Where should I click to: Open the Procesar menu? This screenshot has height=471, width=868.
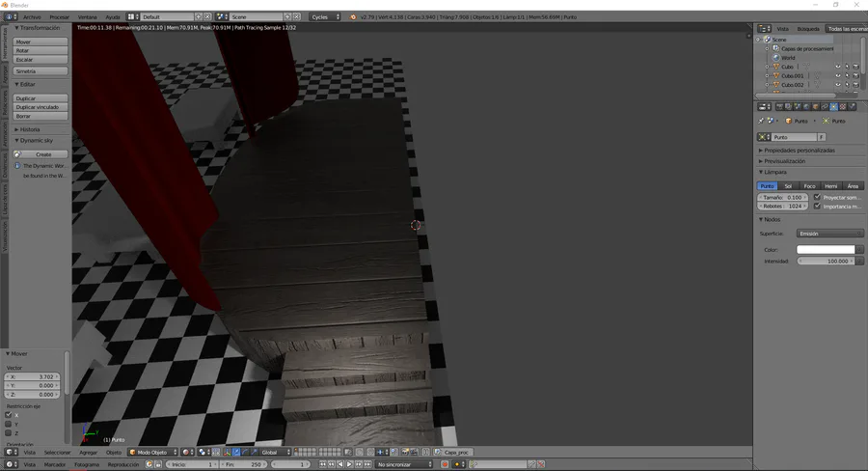coord(59,17)
